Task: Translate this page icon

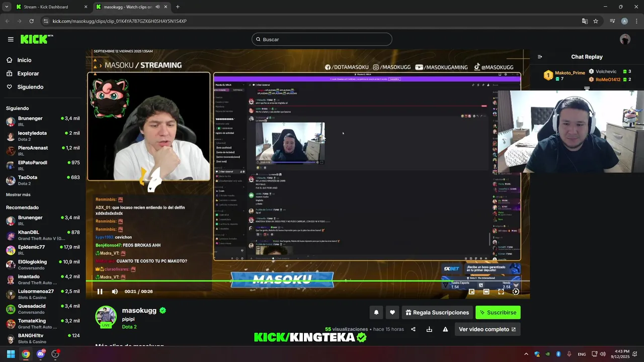Action: (x=585, y=21)
